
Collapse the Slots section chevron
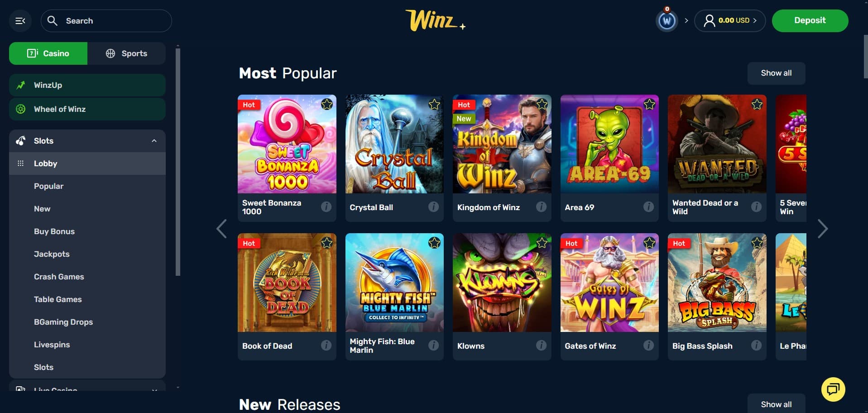(154, 141)
